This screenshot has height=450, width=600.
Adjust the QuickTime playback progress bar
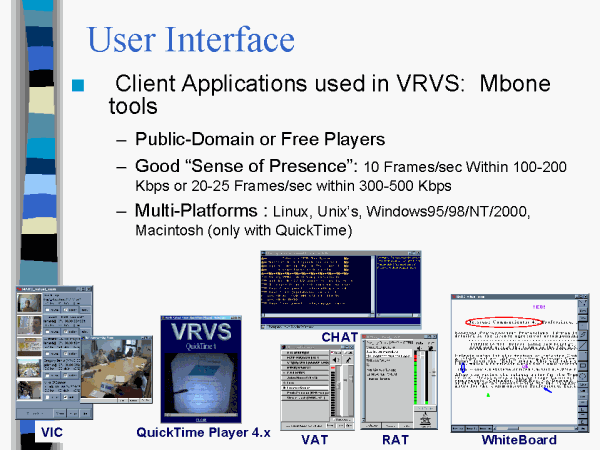[201, 415]
